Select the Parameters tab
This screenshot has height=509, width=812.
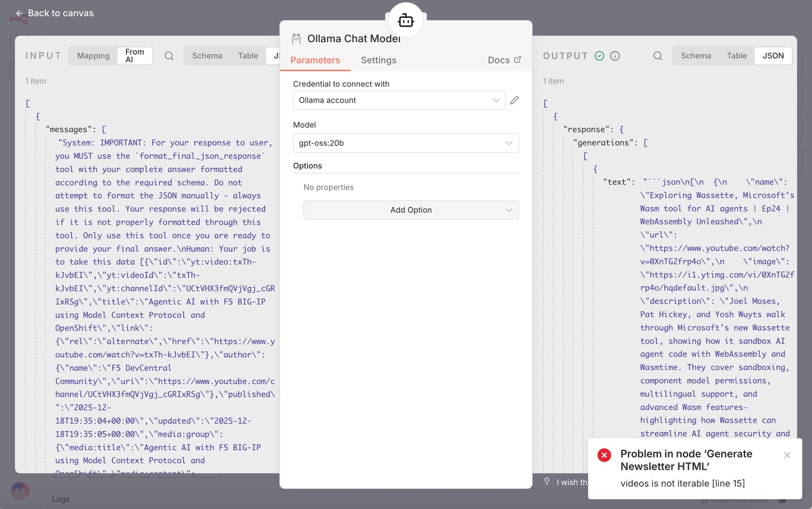315,60
